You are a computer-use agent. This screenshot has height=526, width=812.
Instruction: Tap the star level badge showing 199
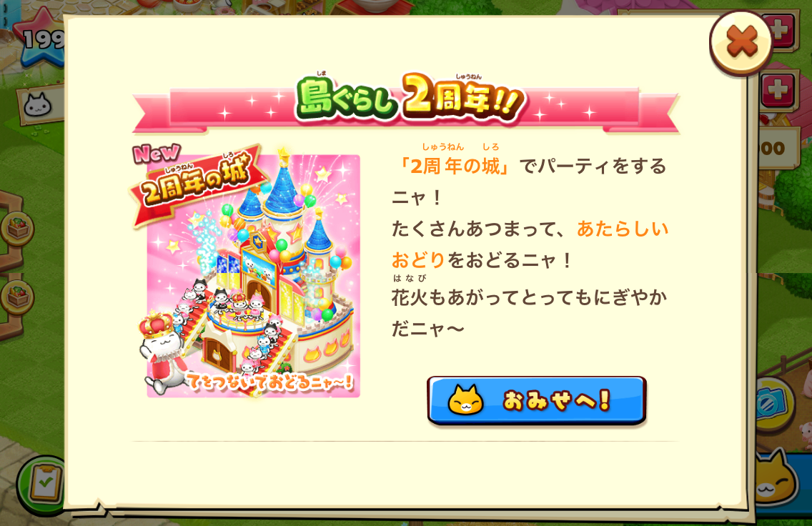tap(41, 39)
